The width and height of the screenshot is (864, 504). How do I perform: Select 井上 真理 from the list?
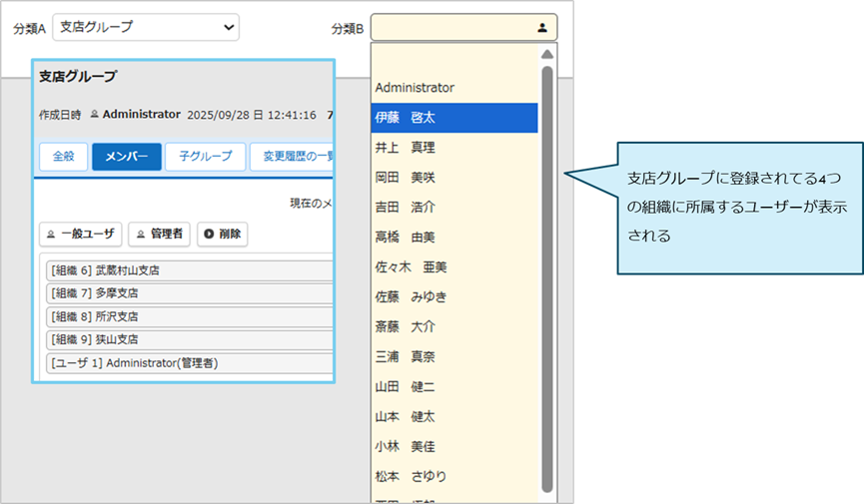pos(405,148)
